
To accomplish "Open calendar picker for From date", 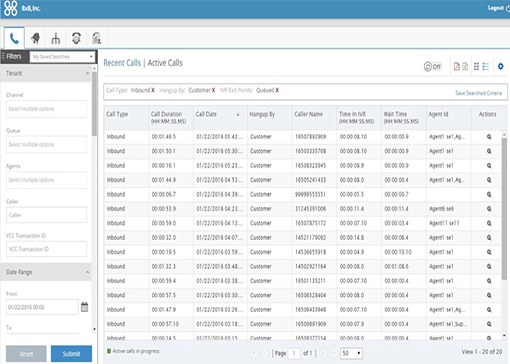I will [x=84, y=307].
